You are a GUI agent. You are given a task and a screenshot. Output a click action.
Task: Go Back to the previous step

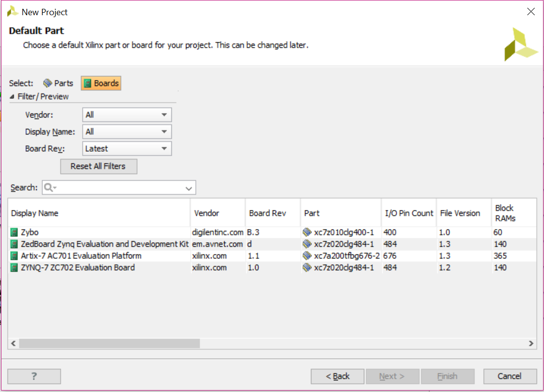(x=337, y=376)
